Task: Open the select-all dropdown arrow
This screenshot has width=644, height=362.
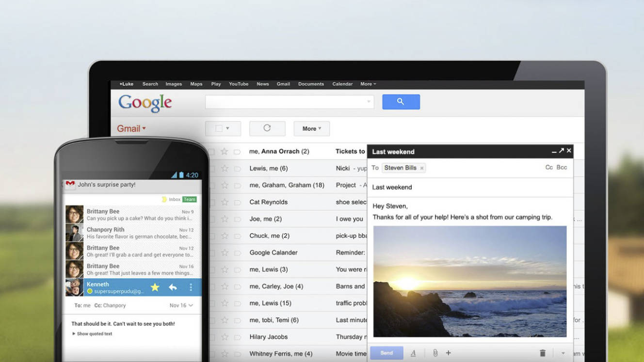Action: [227, 128]
